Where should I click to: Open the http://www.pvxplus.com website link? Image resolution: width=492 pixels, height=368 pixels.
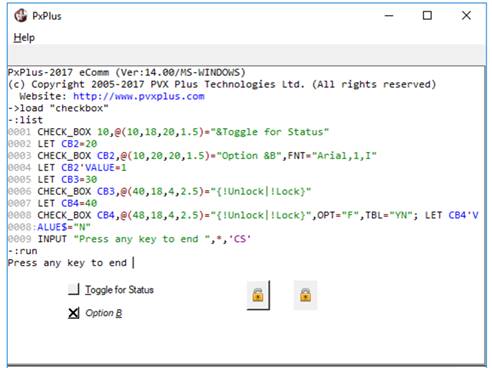pos(139,96)
